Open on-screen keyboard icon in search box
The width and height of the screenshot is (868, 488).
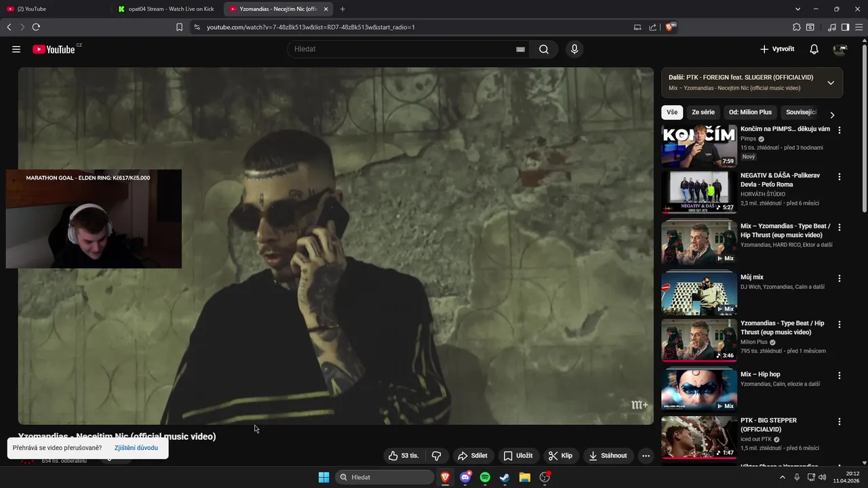coord(520,49)
